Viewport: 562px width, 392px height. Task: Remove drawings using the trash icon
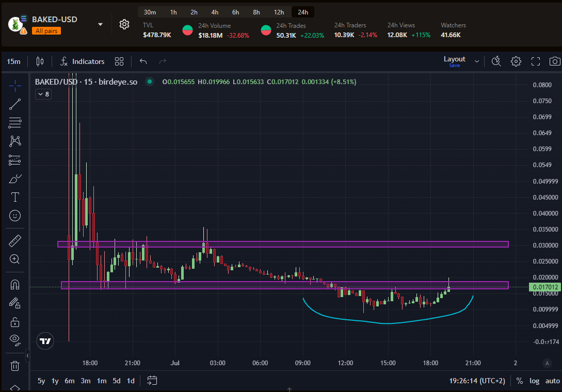tap(15, 366)
